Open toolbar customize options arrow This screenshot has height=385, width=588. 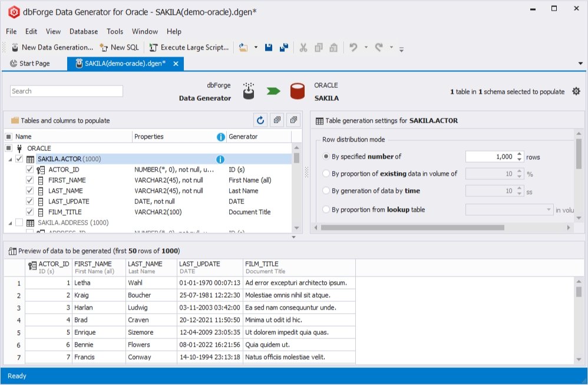401,49
